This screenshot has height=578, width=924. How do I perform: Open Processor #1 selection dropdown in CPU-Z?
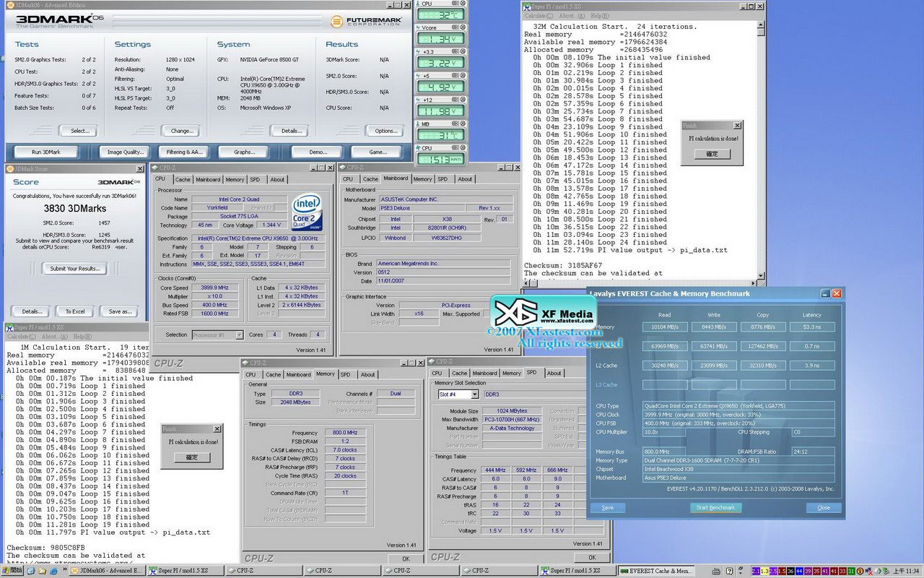[x=239, y=335]
